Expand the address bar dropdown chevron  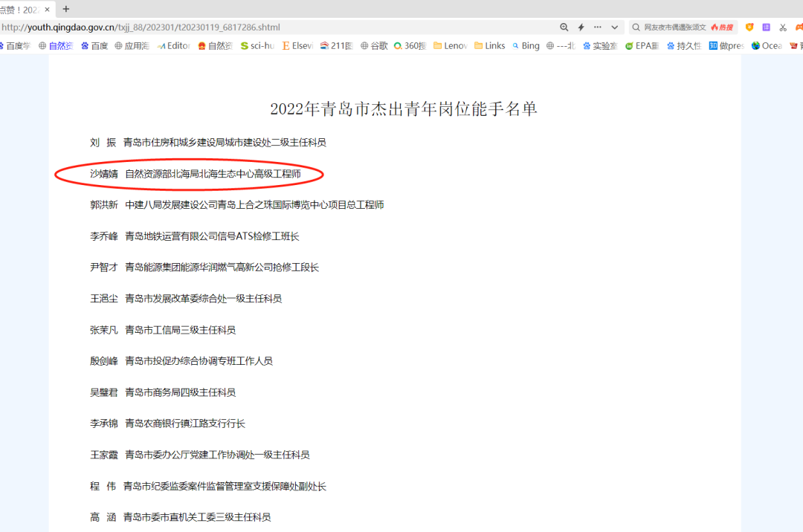pos(614,27)
